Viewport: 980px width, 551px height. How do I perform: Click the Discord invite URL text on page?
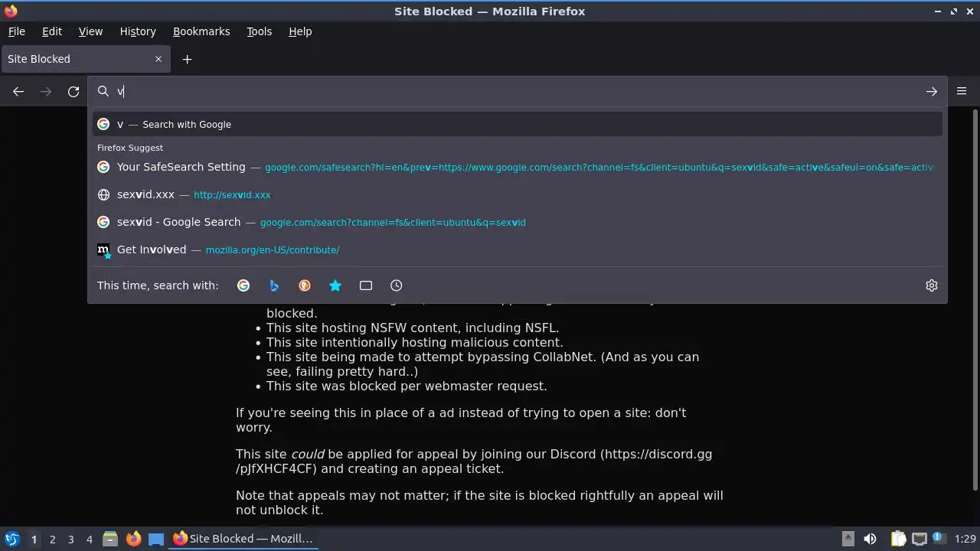(474, 461)
